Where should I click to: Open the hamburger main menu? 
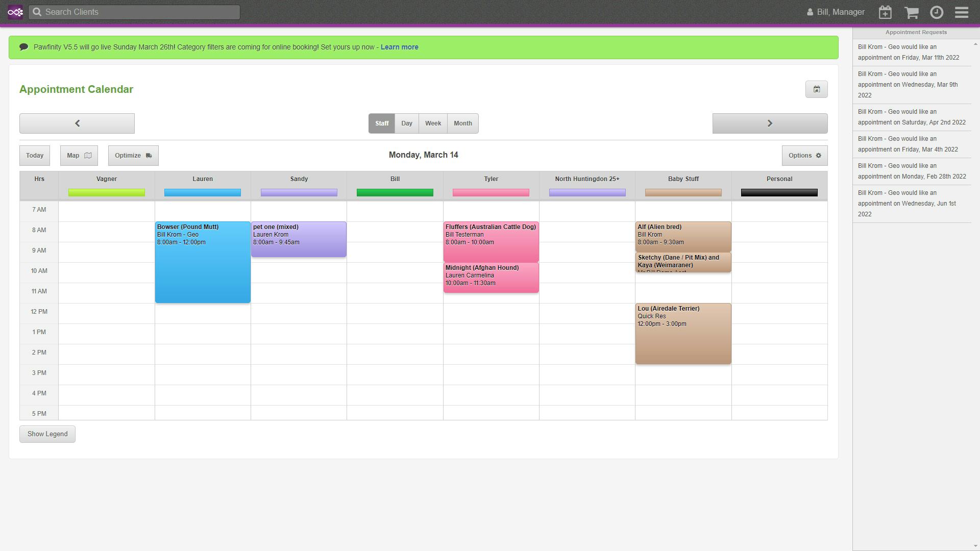pyautogui.click(x=962, y=12)
